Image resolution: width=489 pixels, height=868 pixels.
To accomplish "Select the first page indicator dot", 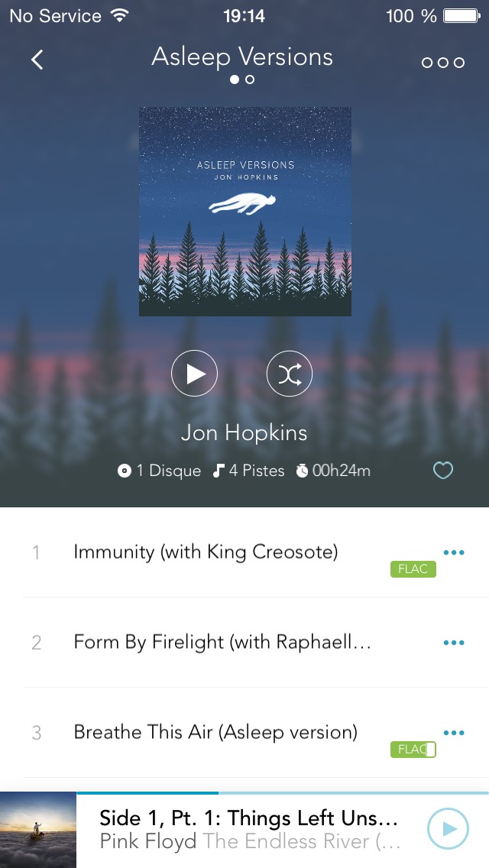I will coord(235,79).
